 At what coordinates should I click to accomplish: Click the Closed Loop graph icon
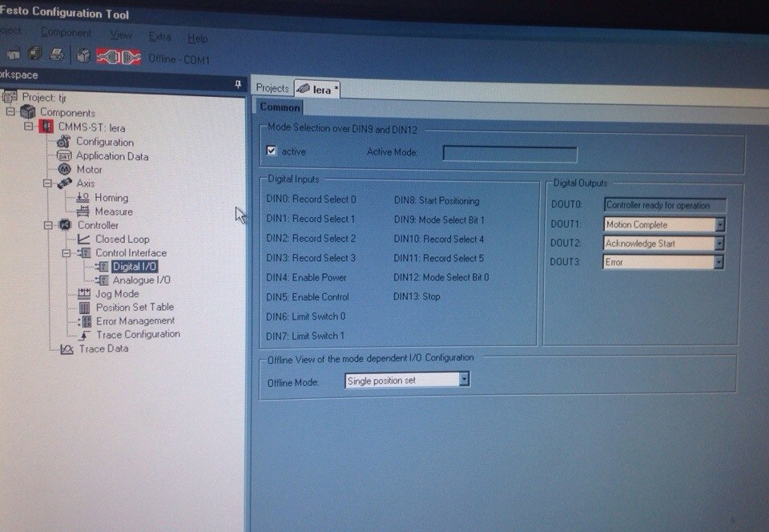pos(83,240)
